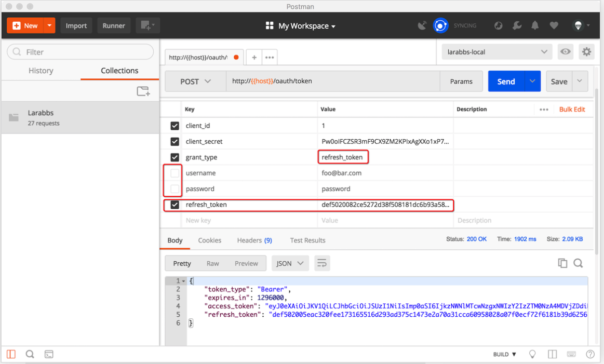Uncheck the refresh_token parameter
The image size is (604, 364).
pyautogui.click(x=175, y=205)
